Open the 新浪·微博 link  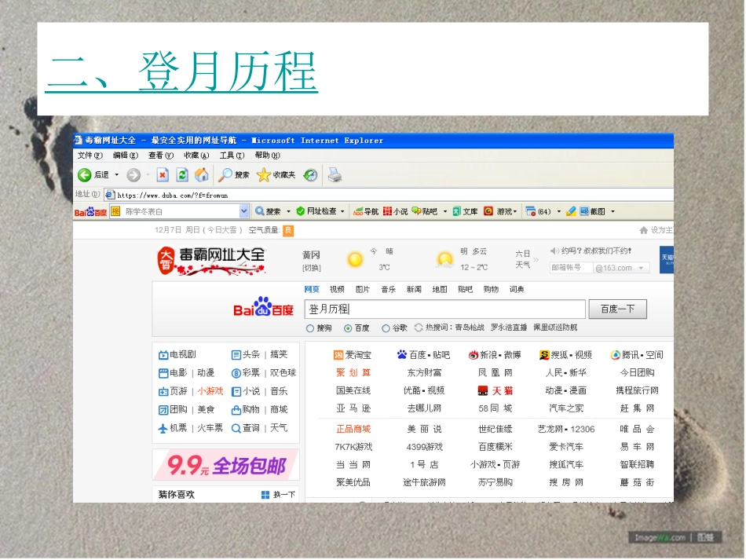(495, 356)
